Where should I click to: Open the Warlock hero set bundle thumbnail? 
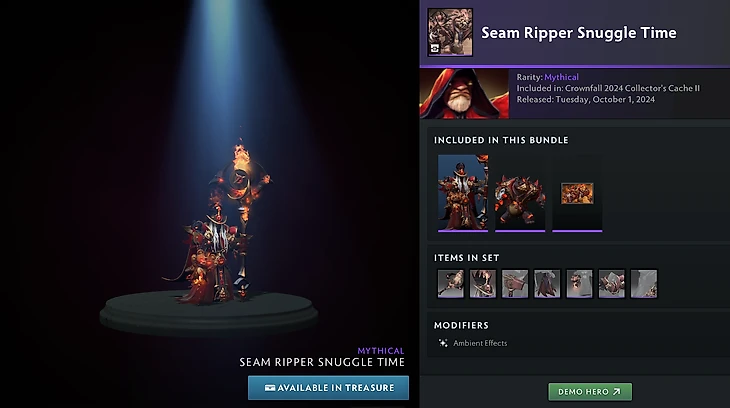[x=463, y=193]
